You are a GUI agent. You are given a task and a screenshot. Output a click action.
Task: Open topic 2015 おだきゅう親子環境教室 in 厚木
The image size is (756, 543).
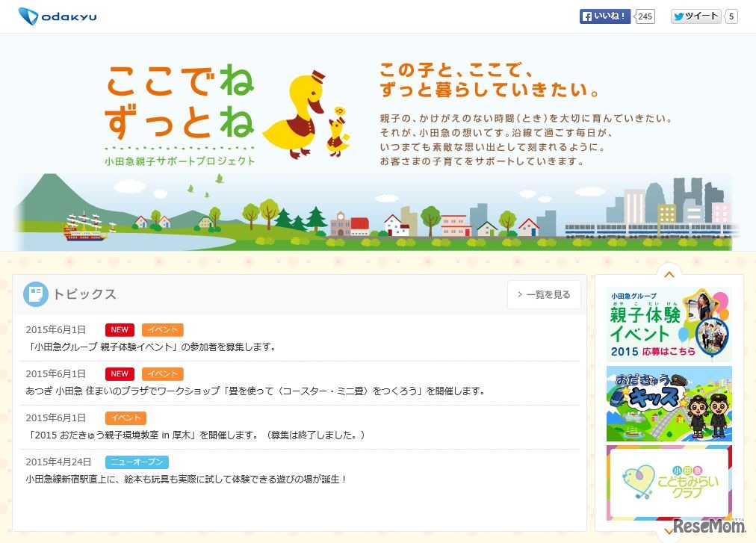click(196, 435)
